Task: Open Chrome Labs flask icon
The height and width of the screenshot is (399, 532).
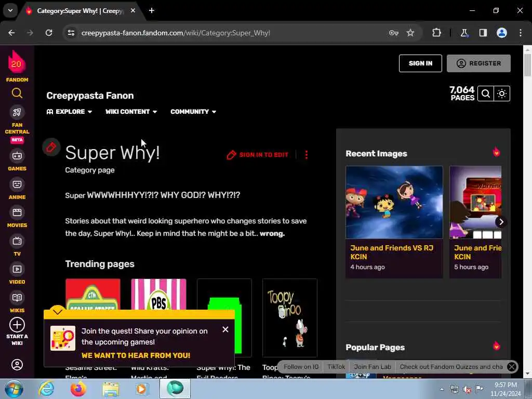Action: pos(464,33)
